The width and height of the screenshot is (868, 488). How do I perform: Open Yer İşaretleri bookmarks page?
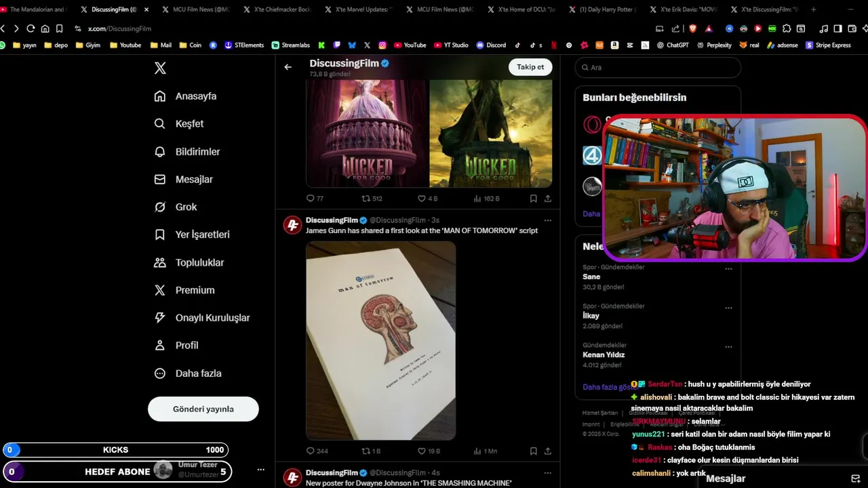coord(192,235)
